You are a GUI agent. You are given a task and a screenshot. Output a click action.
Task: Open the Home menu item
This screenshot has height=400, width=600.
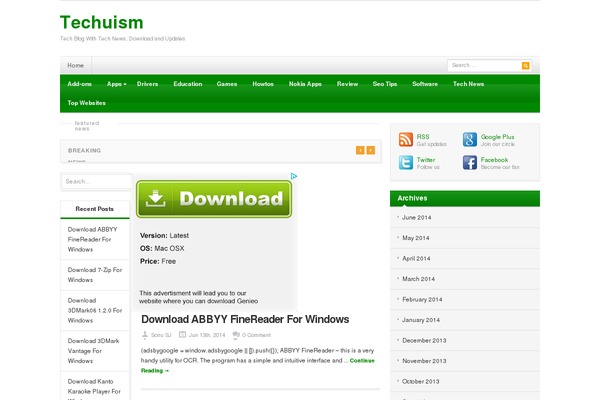point(75,65)
